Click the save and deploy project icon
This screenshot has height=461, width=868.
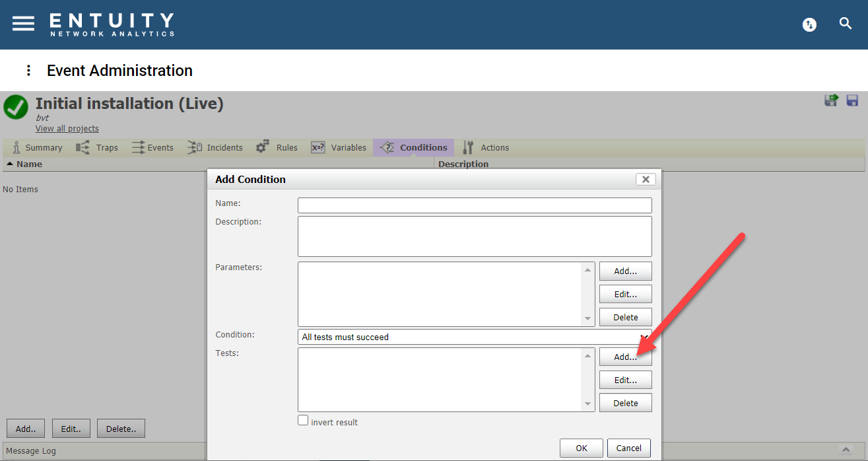(x=831, y=100)
